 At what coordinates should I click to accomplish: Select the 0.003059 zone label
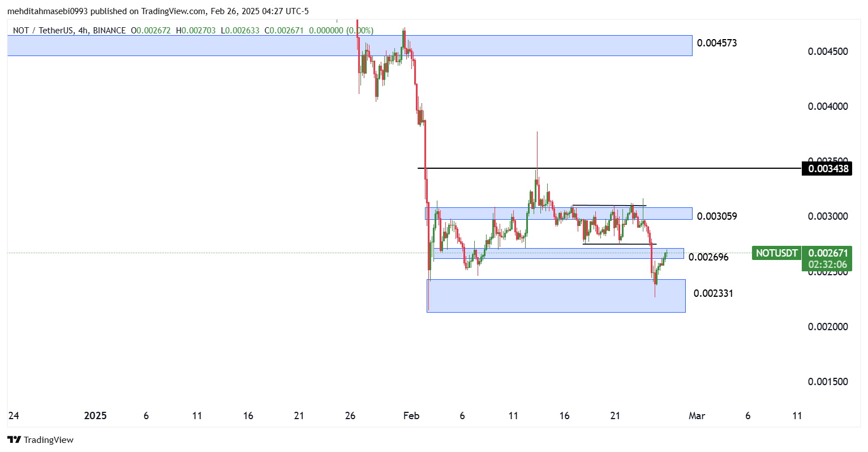[717, 216]
